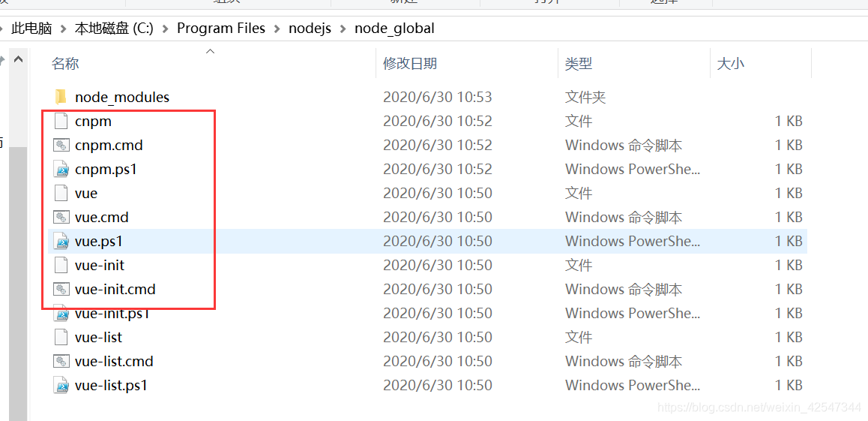
Task: Select the node_modules folder name
Action: tap(122, 98)
